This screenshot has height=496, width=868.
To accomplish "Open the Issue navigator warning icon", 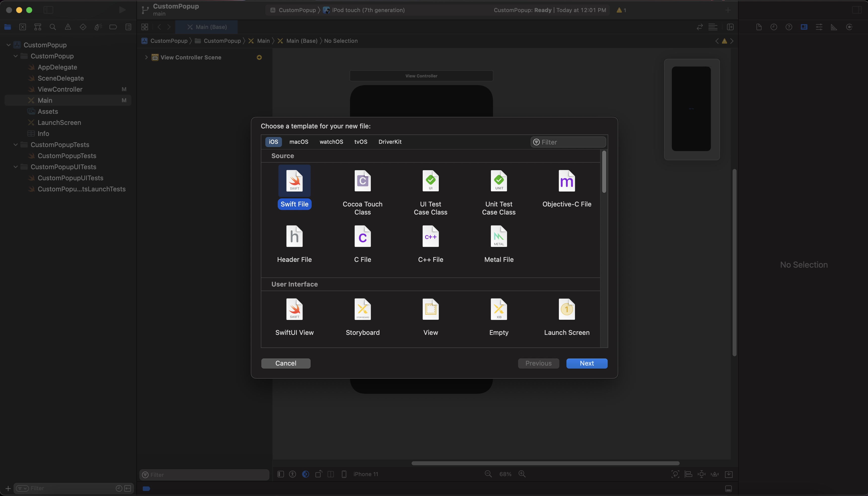I will 68,27.
